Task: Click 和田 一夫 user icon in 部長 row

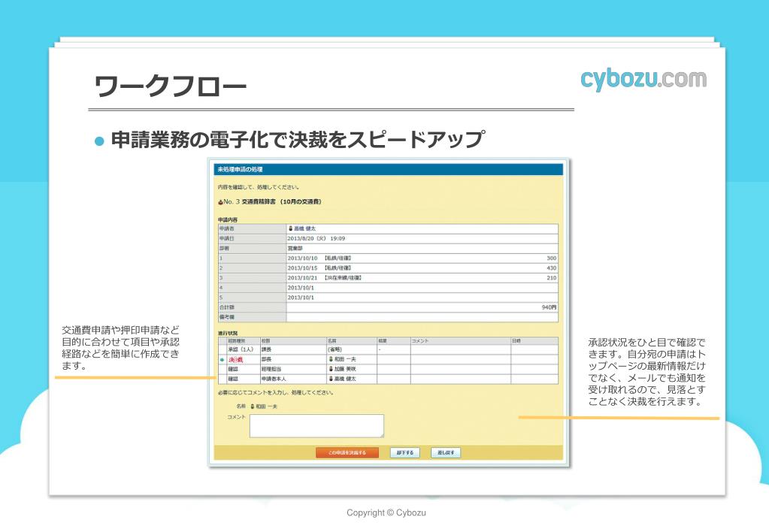Action: (331, 359)
